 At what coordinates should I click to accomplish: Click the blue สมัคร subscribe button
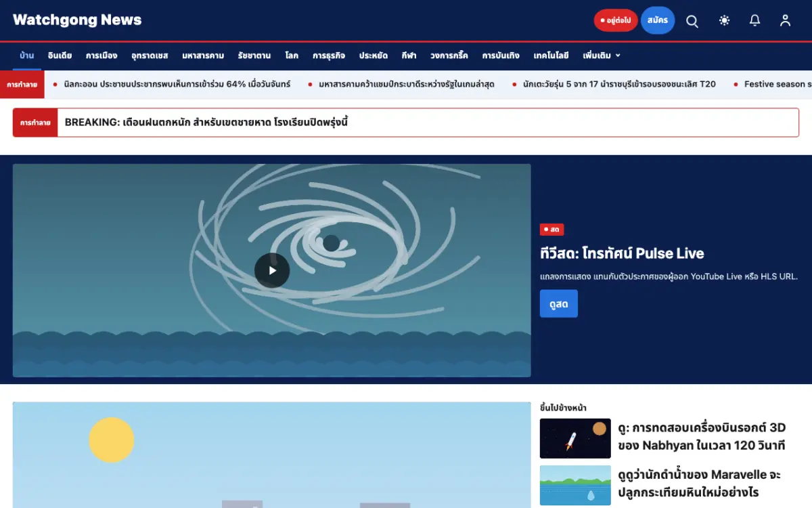tap(657, 20)
